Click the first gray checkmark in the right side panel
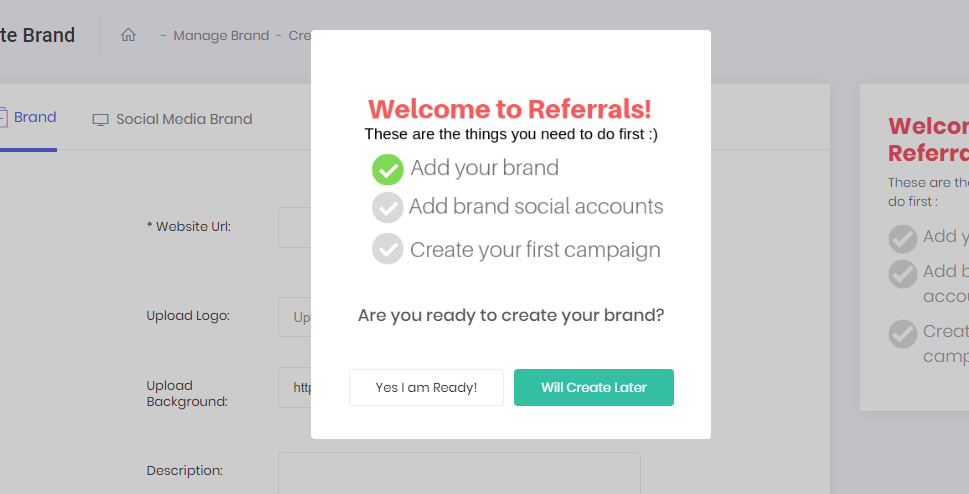The width and height of the screenshot is (969, 494). pyautogui.click(x=903, y=238)
